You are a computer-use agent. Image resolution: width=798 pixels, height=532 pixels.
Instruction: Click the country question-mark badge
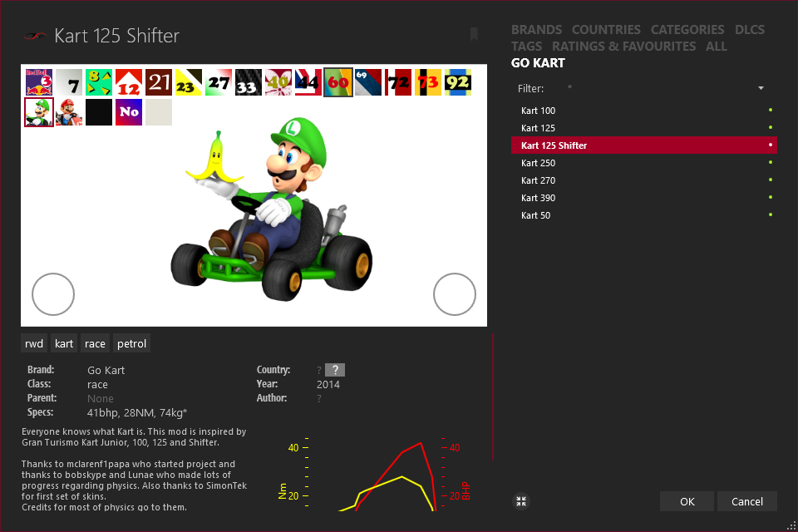click(335, 370)
